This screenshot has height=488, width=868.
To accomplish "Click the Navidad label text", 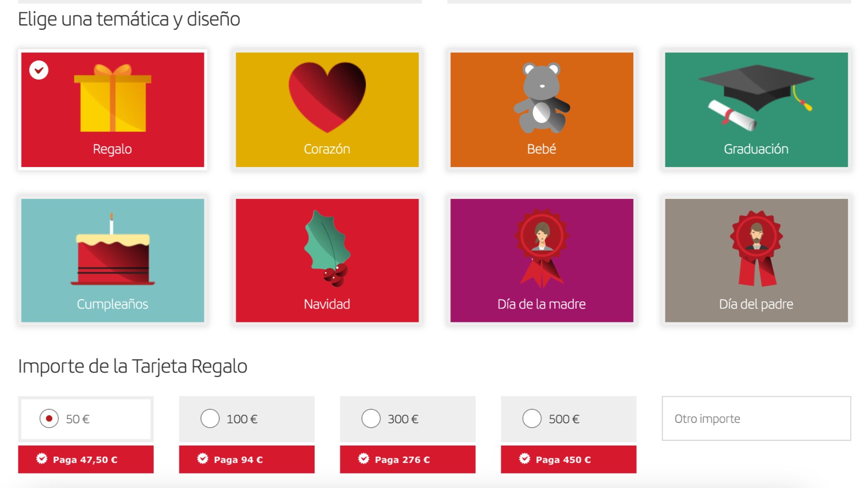I will point(327,304).
